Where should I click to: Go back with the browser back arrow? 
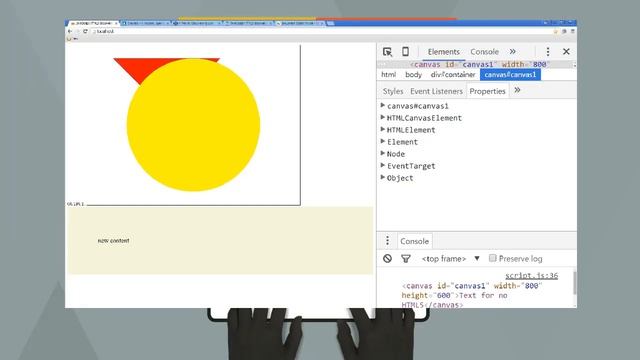(x=70, y=31)
